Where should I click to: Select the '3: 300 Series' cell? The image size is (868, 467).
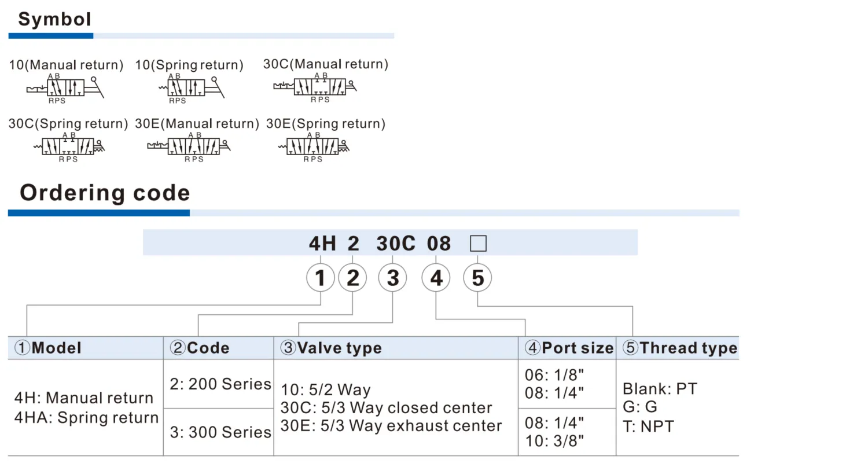point(219,432)
